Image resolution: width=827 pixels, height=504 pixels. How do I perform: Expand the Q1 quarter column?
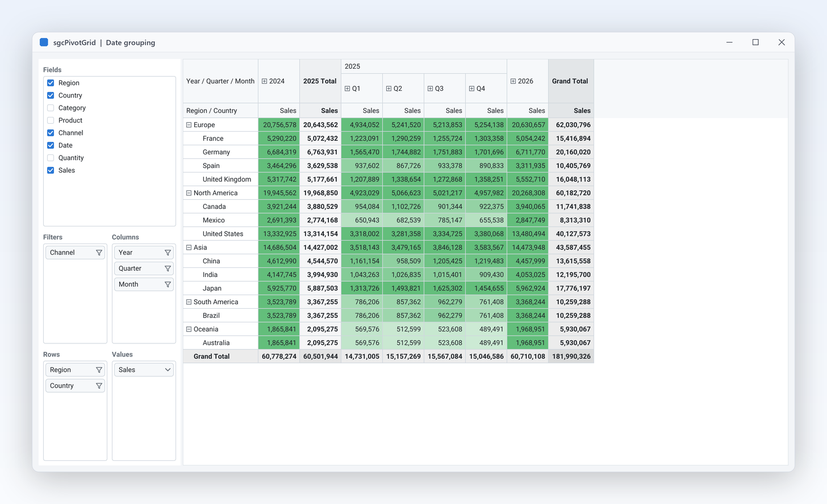[x=347, y=89]
